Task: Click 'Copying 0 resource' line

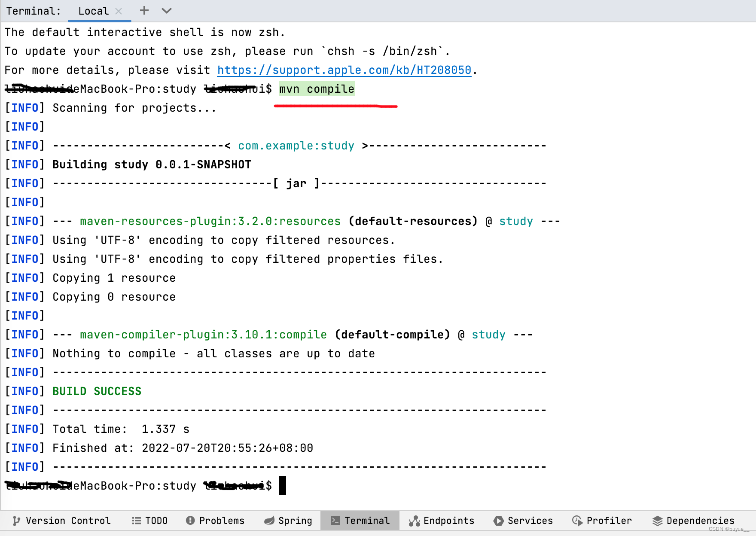Action: click(x=114, y=297)
